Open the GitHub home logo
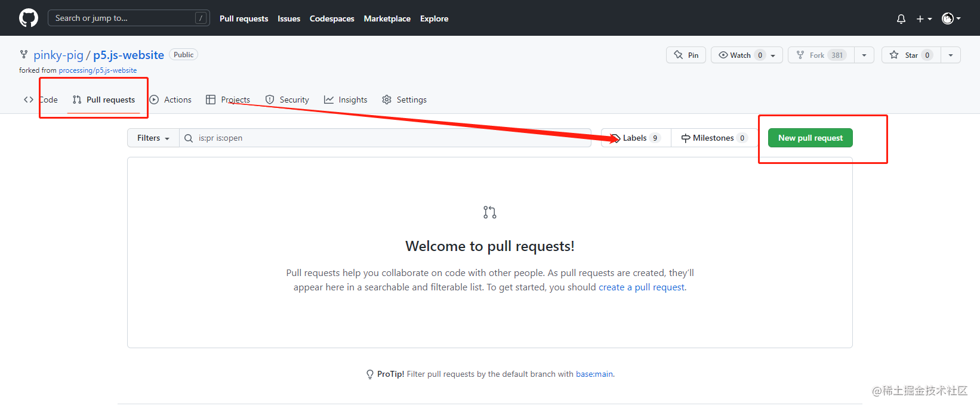The image size is (980, 409). 29,18
